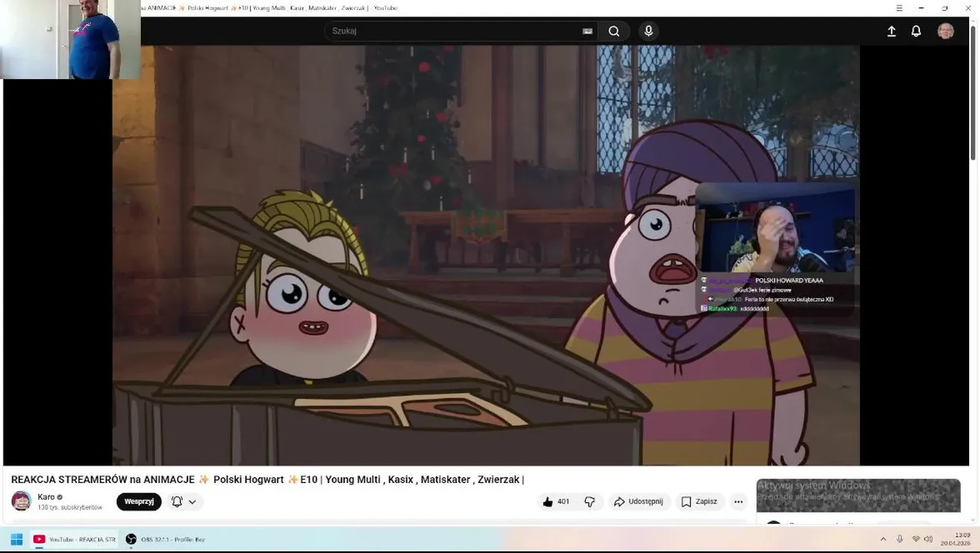Open the Karo channel name link
The height and width of the screenshot is (553, 980).
pos(46,497)
